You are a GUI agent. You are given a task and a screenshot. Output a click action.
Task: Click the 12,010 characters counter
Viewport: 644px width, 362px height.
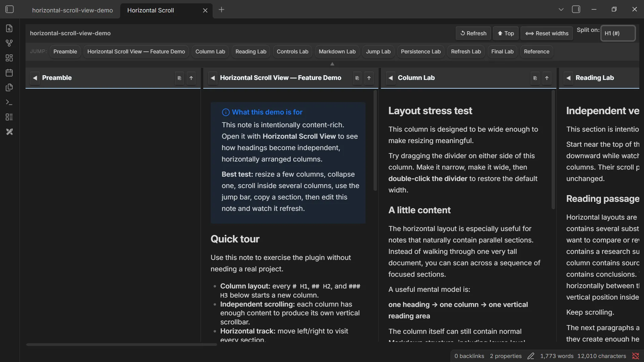click(602, 356)
